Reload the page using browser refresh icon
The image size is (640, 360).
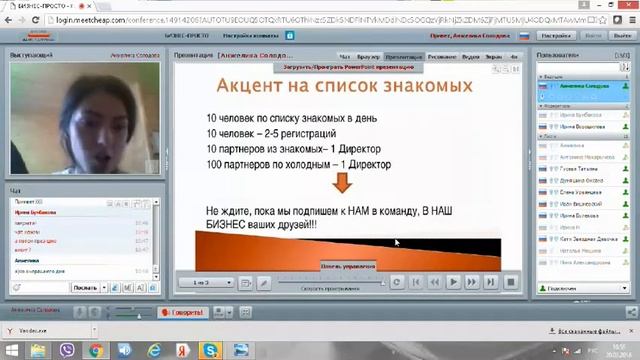click(36, 20)
